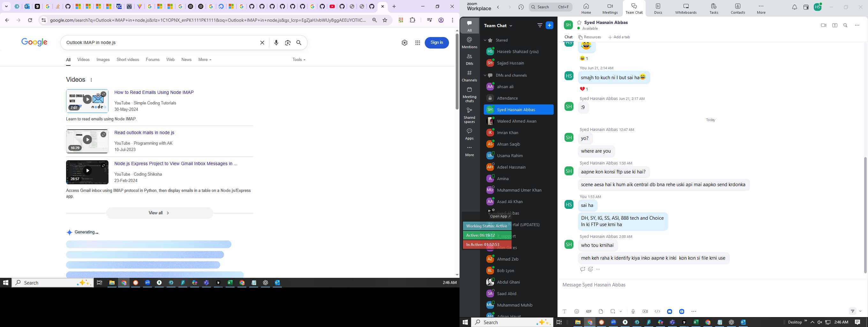Open Zoom notifications bell
The image size is (868, 327).
point(795,7)
